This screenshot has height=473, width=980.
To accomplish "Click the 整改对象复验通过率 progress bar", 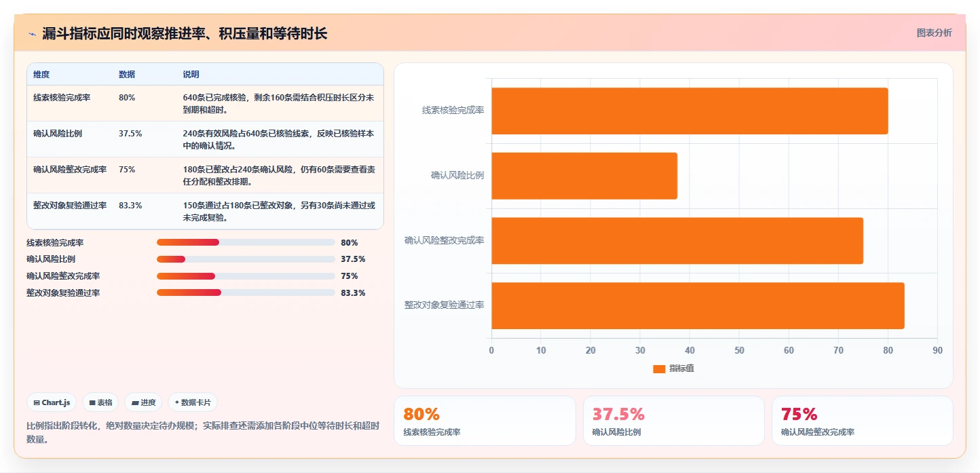I will [246, 292].
